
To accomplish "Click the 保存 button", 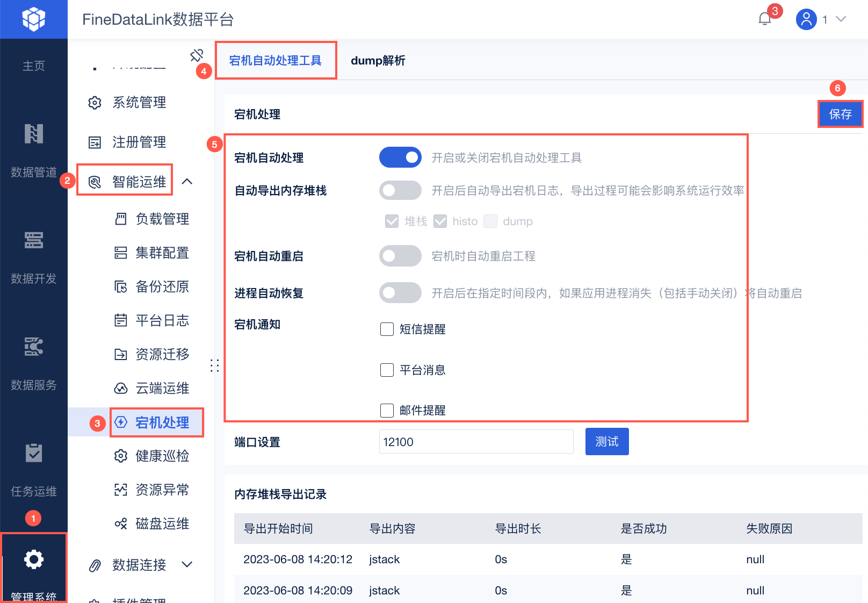I will 841,114.
